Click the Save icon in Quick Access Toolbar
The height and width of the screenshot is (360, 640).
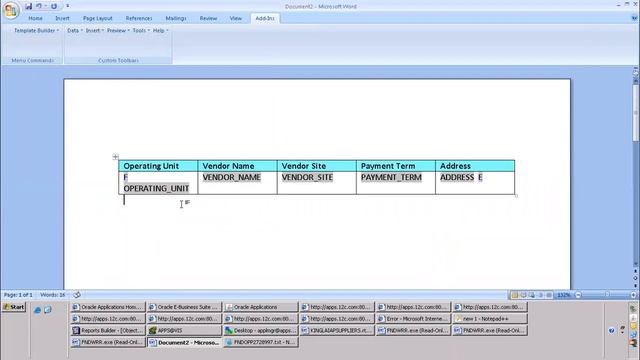[28, 6]
